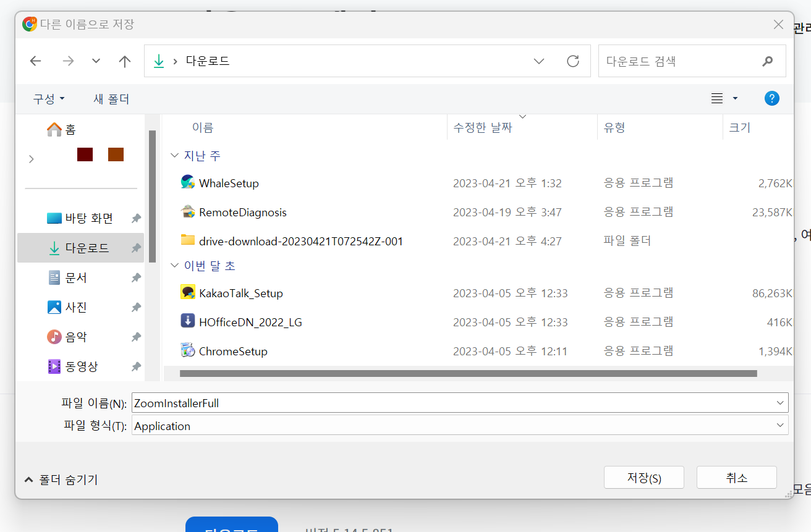
Task: Click the refresh icon in address bar
Action: pyautogui.click(x=572, y=61)
